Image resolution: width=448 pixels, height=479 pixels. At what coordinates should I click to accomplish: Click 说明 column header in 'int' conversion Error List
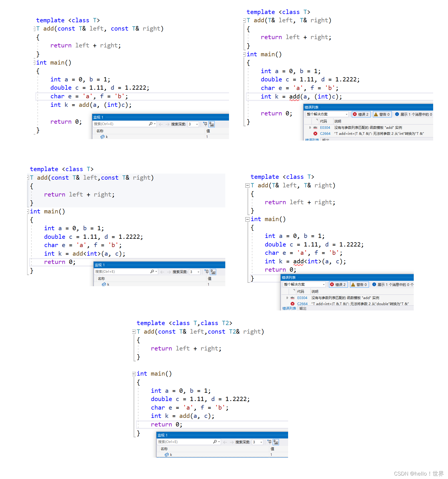[x=338, y=121]
